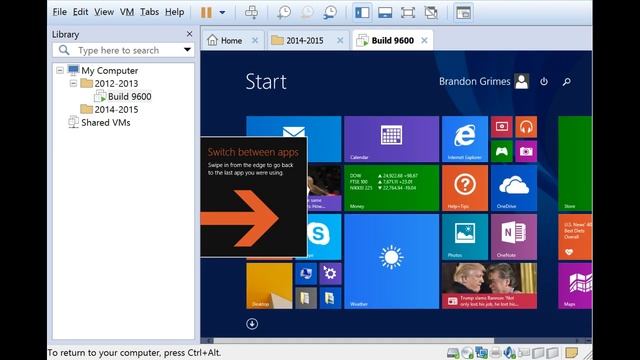
Task: Toggle the Library sidebar view button
Action: click(362, 13)
